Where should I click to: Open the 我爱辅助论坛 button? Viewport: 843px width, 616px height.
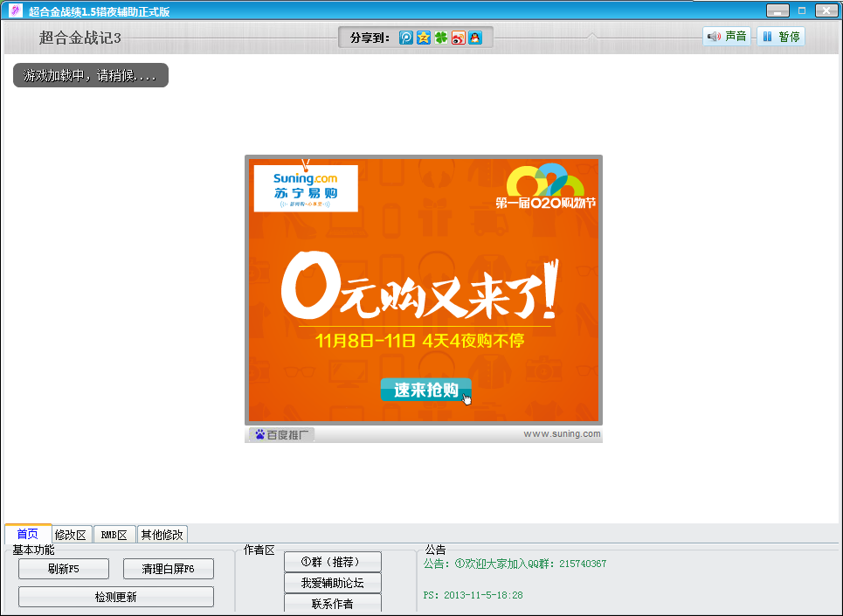pos(333,583)
